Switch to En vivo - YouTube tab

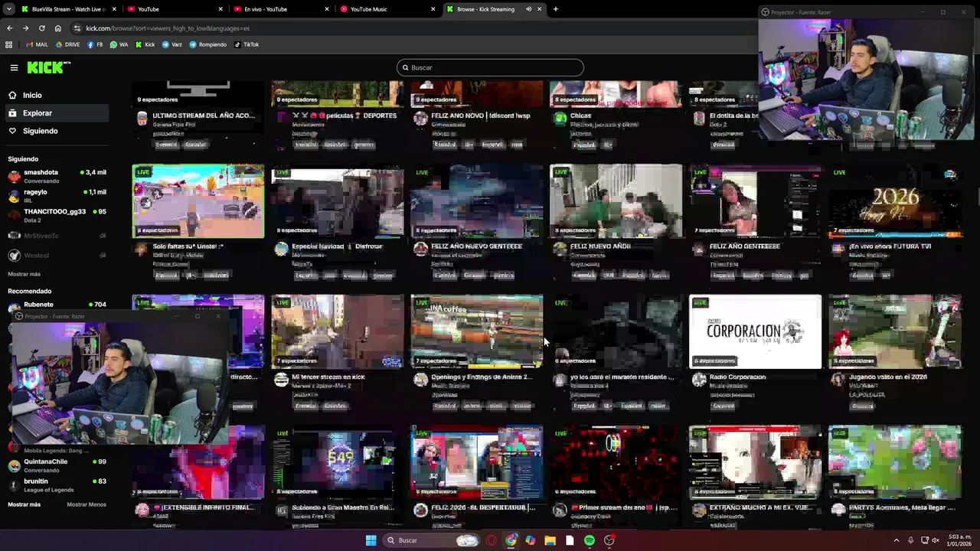(281, 9)
